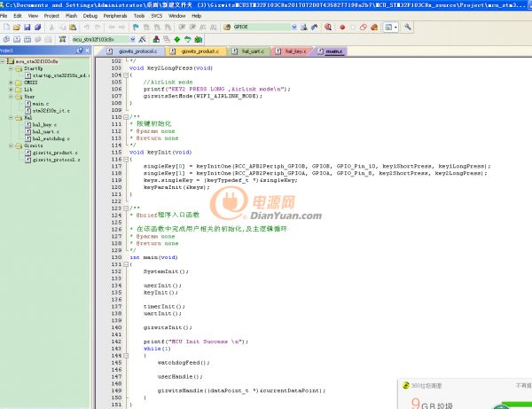
Task: Fold while loop block at line 144
Action: coord(126,356)
